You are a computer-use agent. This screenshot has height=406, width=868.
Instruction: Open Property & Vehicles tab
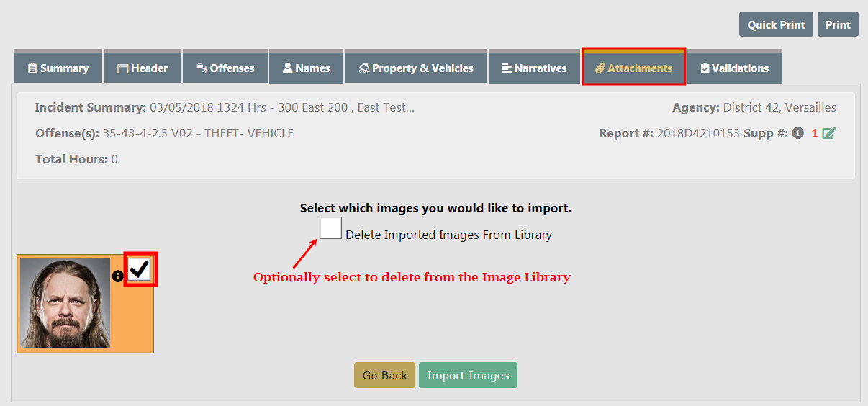tap(416, 68)
